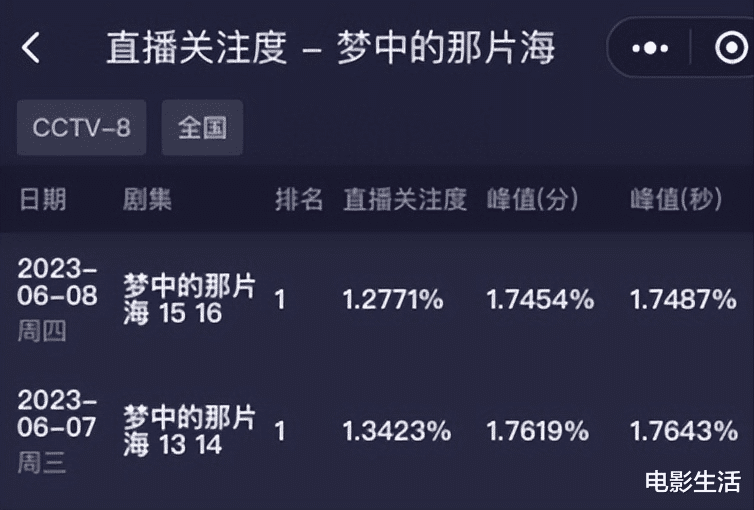Open the 梦中的那片海 15 16 episode row
This screenshot has width=754, height=510.
pos(189,299)
